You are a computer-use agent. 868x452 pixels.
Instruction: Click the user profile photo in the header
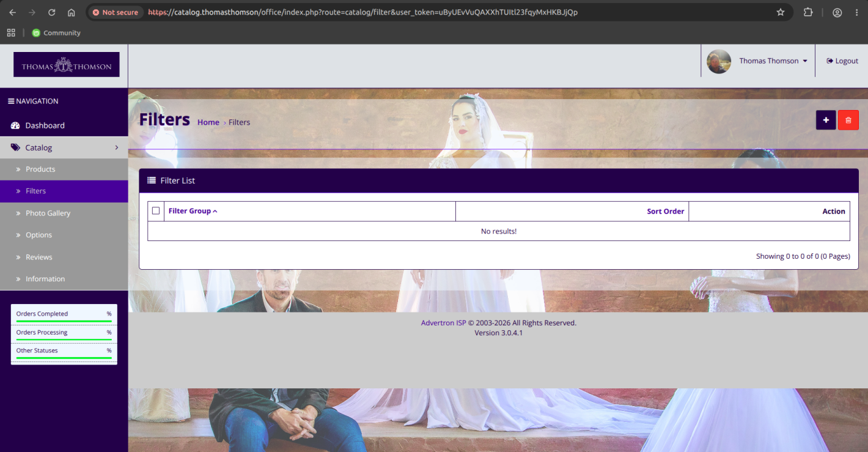click(x=719, y=61)
